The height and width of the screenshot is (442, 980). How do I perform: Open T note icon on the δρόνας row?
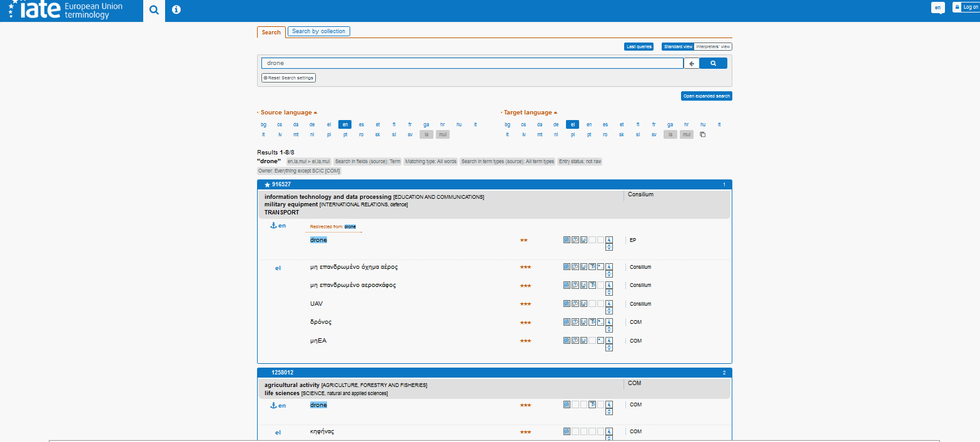(x=592, y=322)
